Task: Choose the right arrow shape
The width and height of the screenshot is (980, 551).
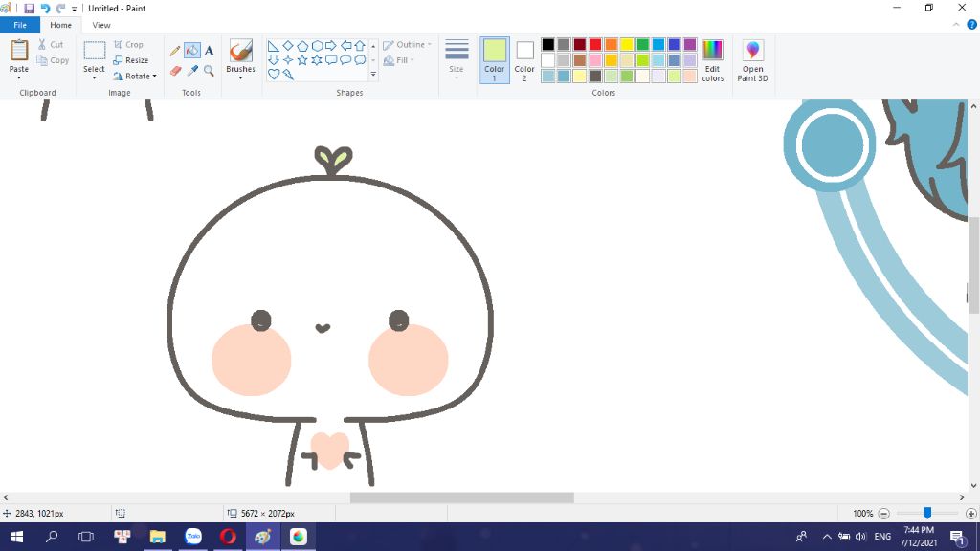Action: (331, 46)
